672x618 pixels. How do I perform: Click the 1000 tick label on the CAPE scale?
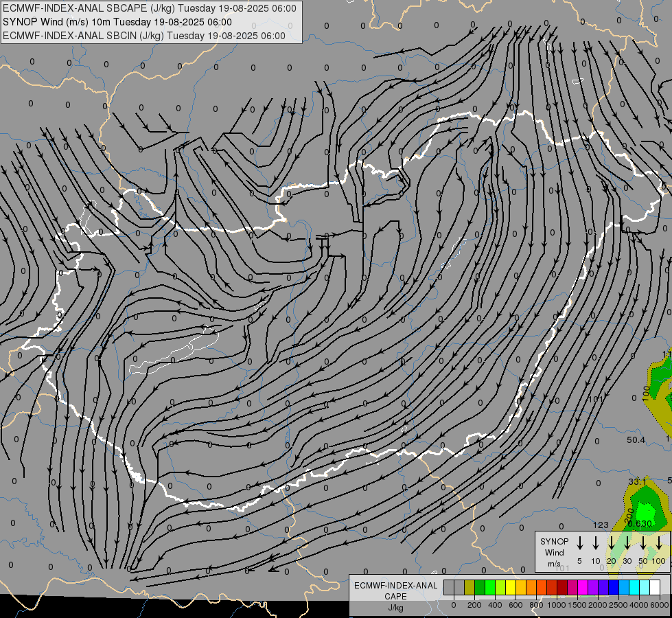pos(557,605)
